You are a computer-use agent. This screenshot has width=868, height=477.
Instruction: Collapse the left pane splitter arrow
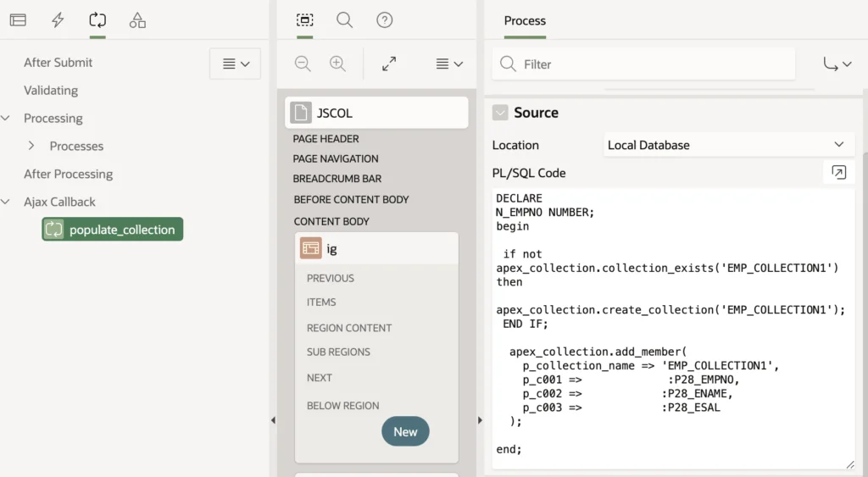click(x=273, y=420)
